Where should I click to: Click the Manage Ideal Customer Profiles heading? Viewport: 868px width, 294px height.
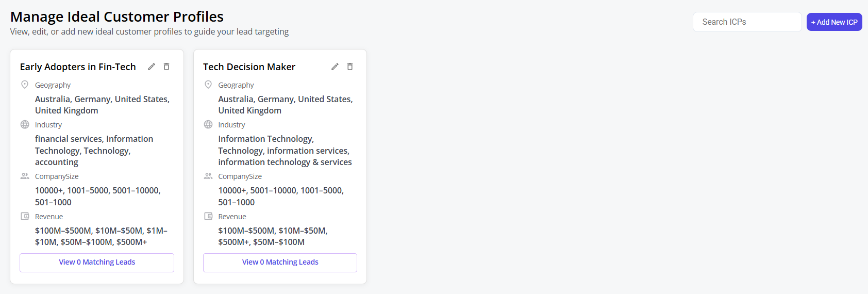tap(117, 17)
